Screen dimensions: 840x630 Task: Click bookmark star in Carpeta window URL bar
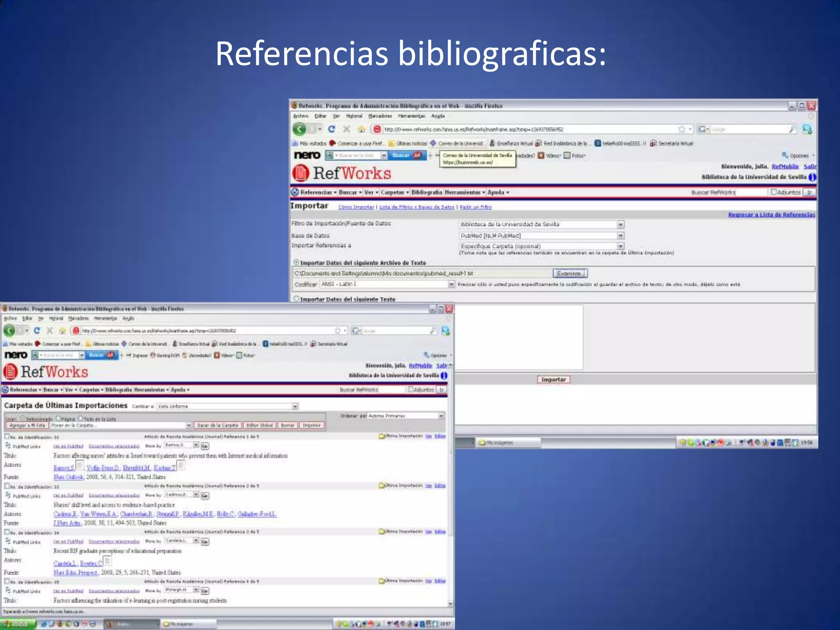point(338,330)
